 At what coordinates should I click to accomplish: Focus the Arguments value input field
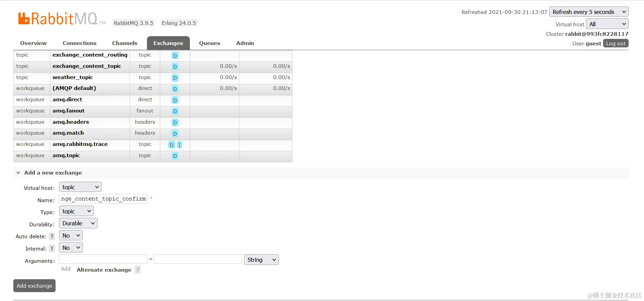pos(198,259)
